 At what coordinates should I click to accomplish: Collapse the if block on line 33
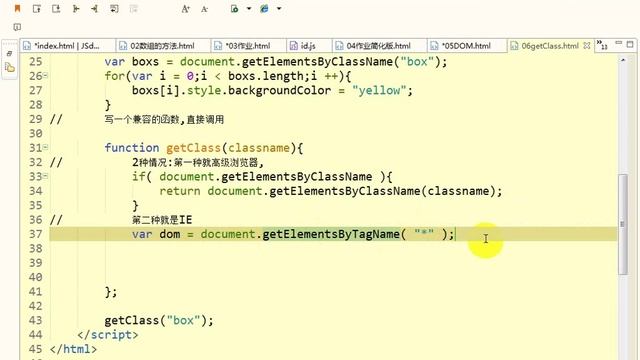45,176
